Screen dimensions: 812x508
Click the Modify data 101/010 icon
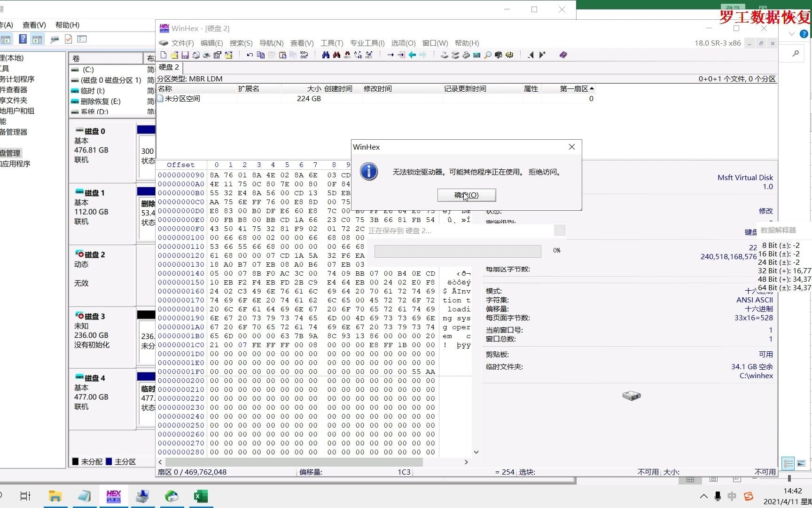pos(304,55)
